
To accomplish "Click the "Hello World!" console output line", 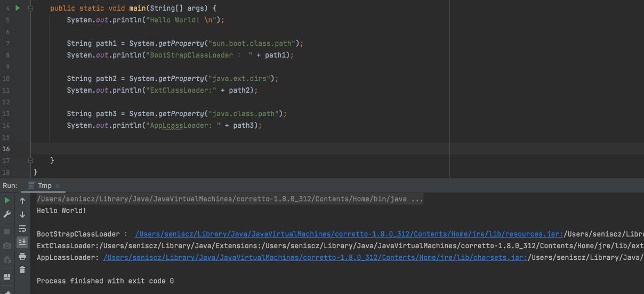I will coord(61,211).
